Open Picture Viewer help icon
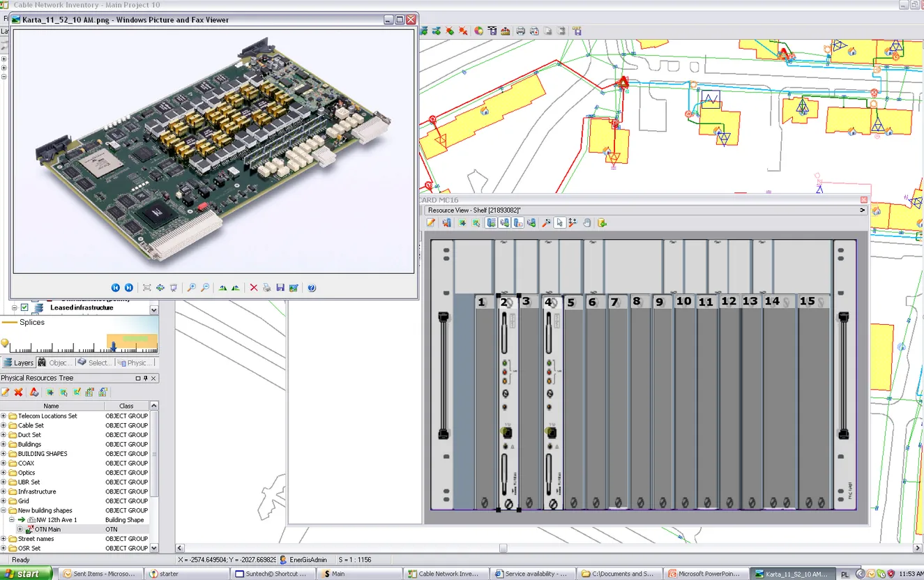This screenshot has height=580, width=924. [312, 288]
